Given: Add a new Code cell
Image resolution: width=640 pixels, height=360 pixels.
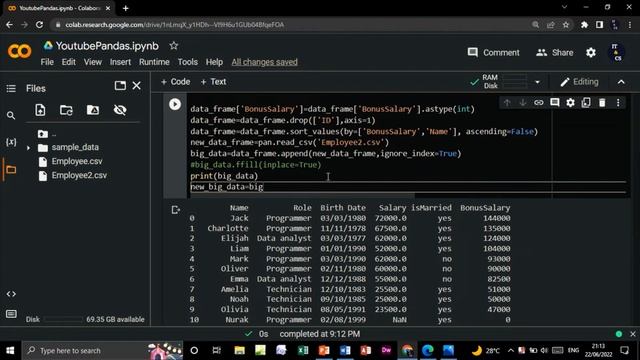Looking at the screenshot, I should click(x=176, y=82).
